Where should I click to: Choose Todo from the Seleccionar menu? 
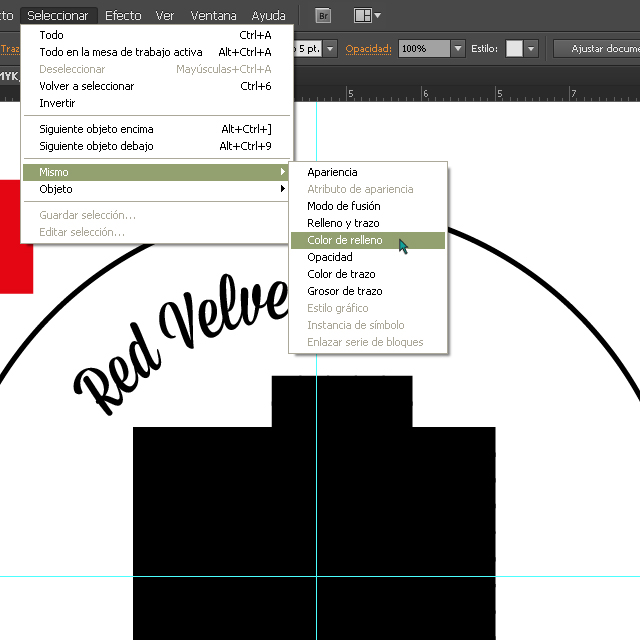point(156,35)
